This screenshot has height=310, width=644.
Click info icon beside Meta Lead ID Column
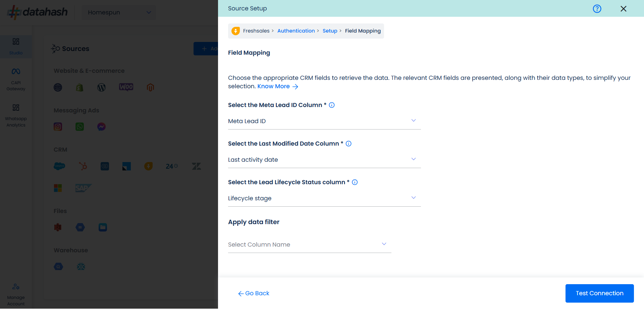[332, 105]
